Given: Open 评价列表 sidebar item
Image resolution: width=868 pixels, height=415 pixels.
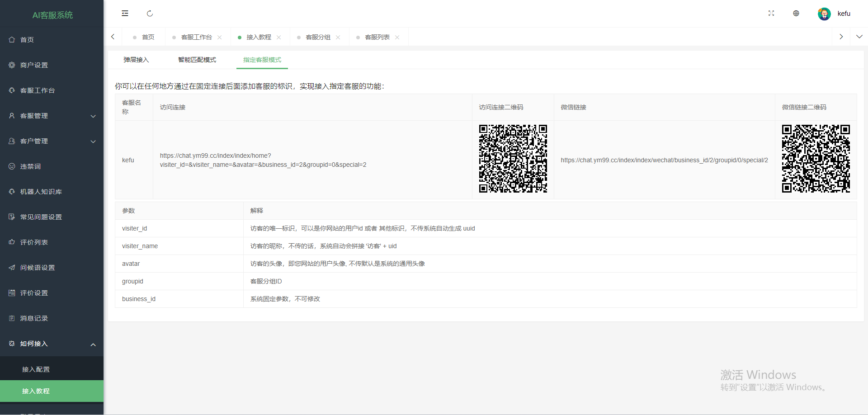Looking at the screenshot, I should tap(52, 242).
